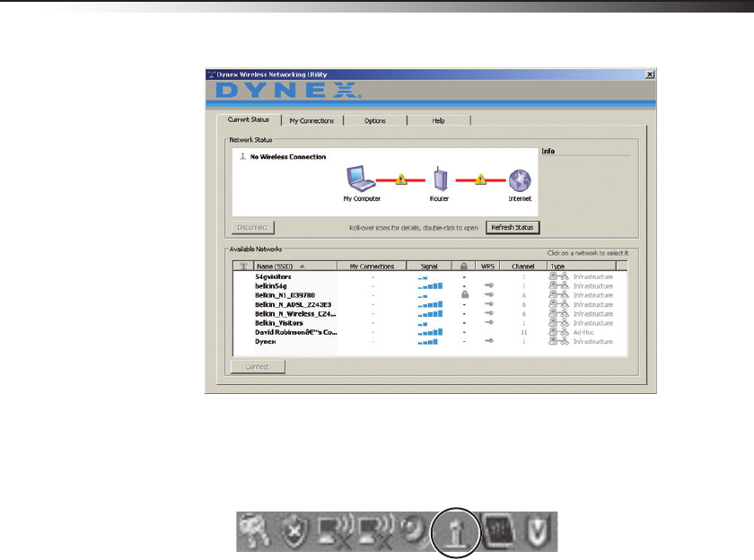Click WPS key icon for Belkin_Visitors
754x560 pixels.
[x=489, y=322]
